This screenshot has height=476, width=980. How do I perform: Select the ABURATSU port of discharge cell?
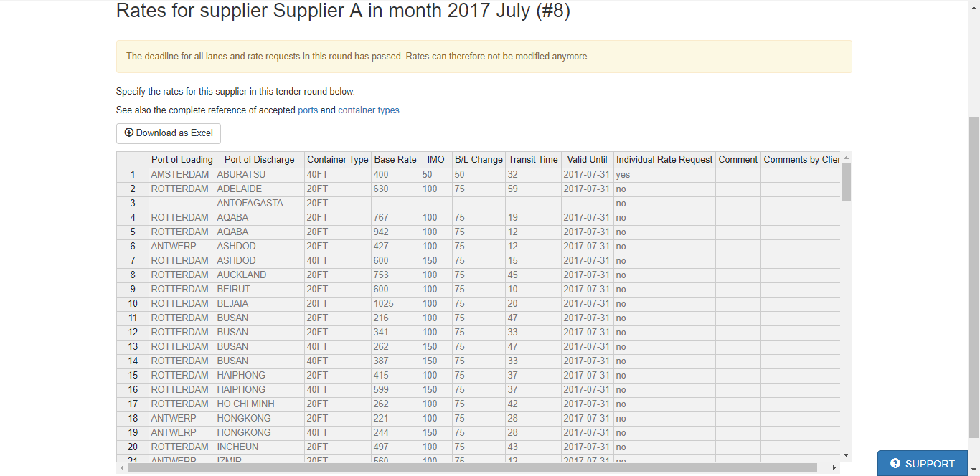click(259, 174)
